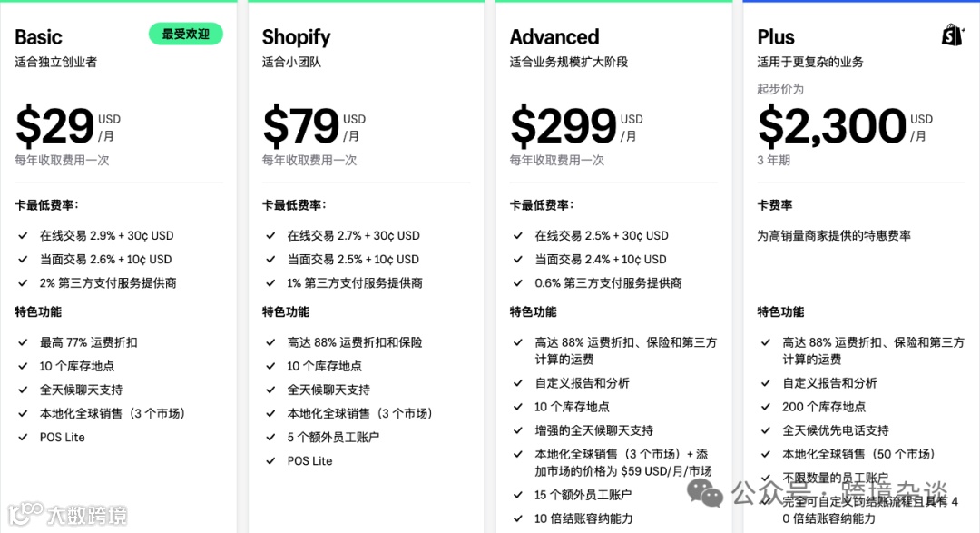Click checkmark next to 0.6% 第三方支付服务提供商
This screenshot has height=533, width=980.
coord(518,282)
